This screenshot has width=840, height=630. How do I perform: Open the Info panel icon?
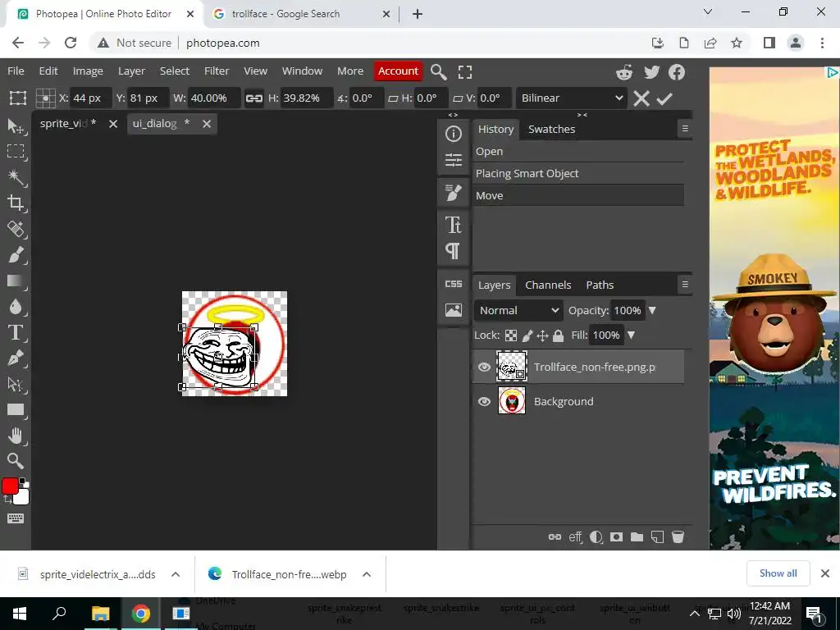(x=453, y=134)
